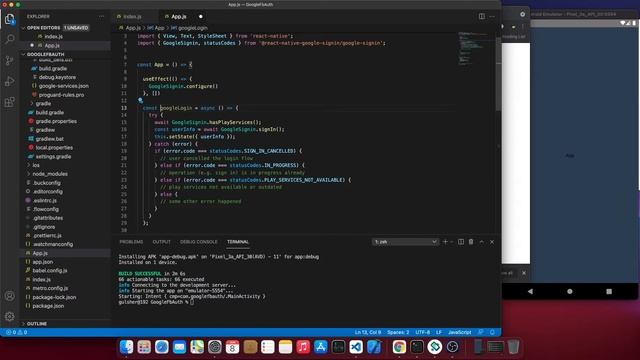Viewport: 640px width, 360px height.
Task: Open Finder from the Dock
Action: [127, 347]
